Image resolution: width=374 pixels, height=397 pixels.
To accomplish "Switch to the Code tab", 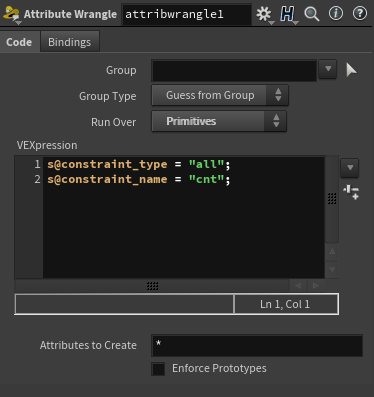I will pos(19,42).
